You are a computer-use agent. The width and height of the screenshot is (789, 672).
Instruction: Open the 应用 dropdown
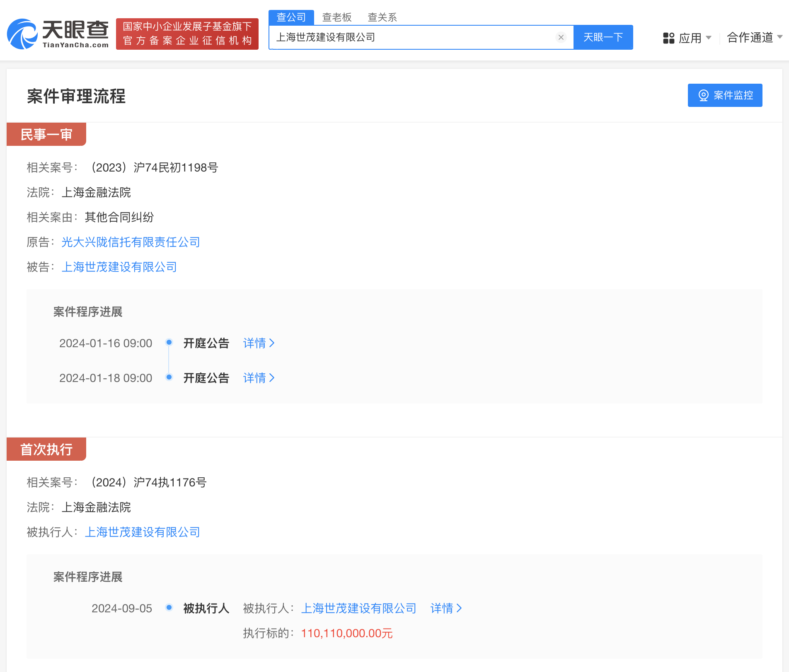point(690,38)
